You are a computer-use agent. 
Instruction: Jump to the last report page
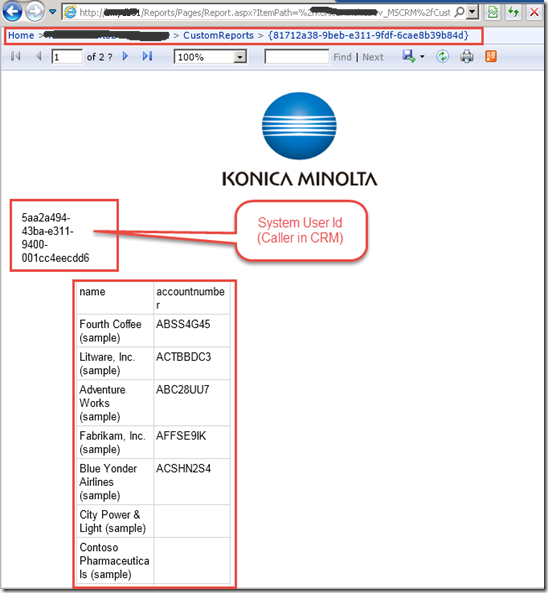tap(147, 56)
